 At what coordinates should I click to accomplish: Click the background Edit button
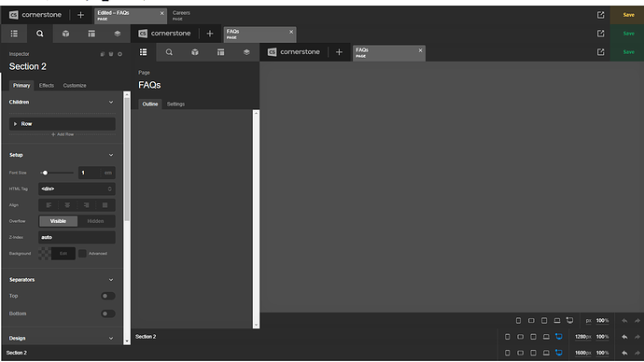pyautogui.click(x=63, y=254)
